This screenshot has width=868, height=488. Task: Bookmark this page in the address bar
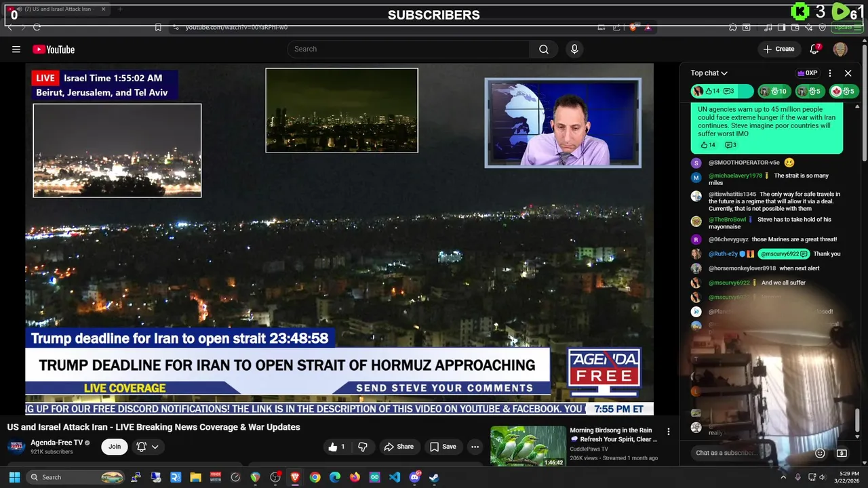pyautogui.click(x=158, y=27)
